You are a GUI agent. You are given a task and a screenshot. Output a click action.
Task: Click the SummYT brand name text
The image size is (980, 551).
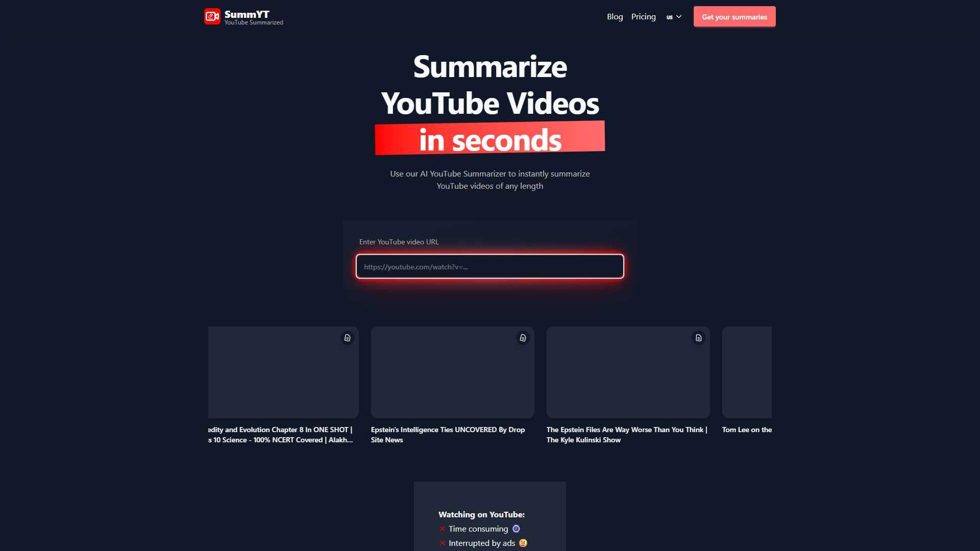(247, 14)
